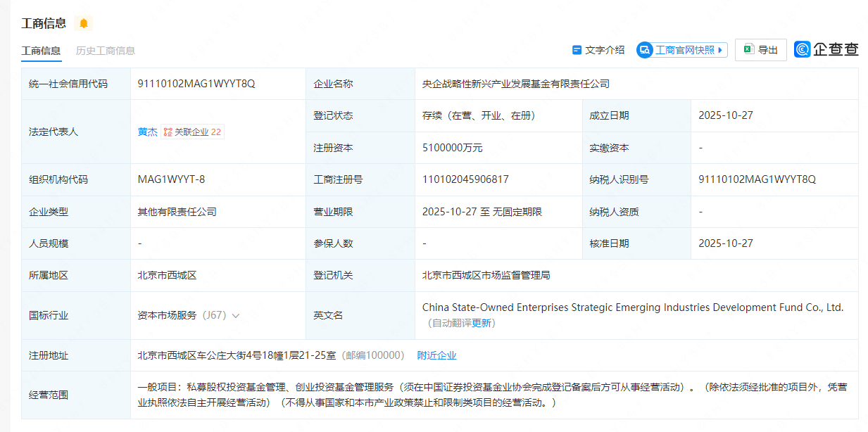Click the bell alert icon beside 工商信息
The image size is (868, 432).
[84, 23]
